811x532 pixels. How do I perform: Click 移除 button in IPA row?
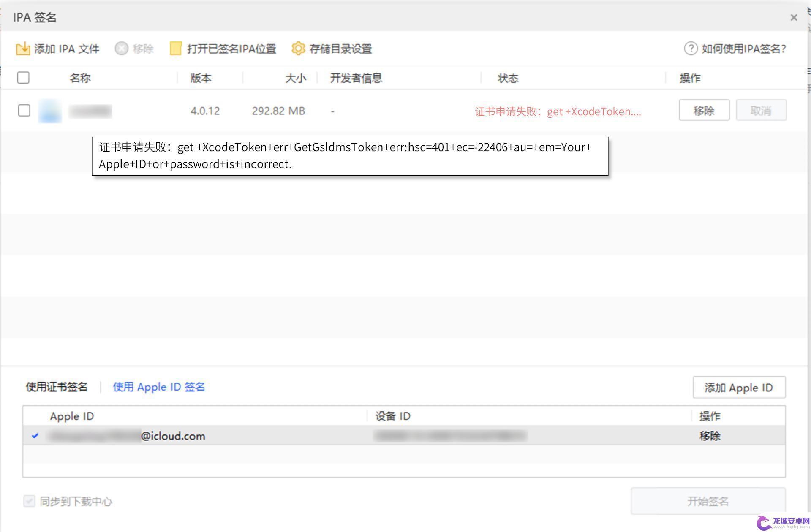coord(704,110)
